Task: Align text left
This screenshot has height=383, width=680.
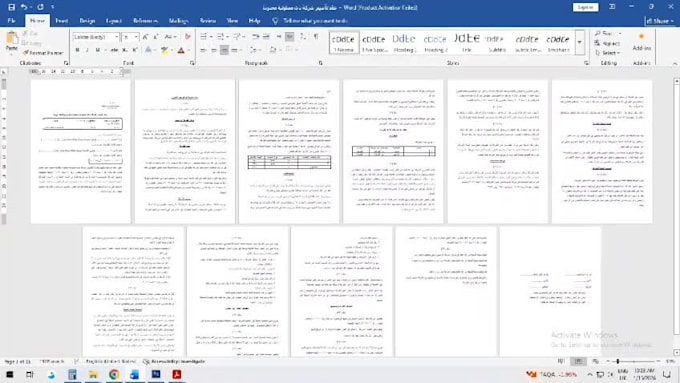Action: (x=203, y=50)
